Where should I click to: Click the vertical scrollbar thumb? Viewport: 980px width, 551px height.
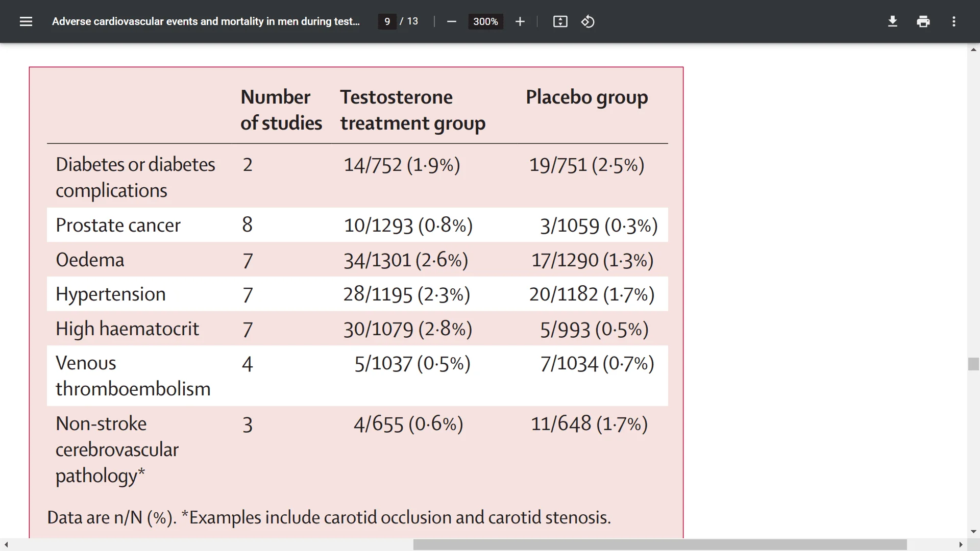[973, 364]
